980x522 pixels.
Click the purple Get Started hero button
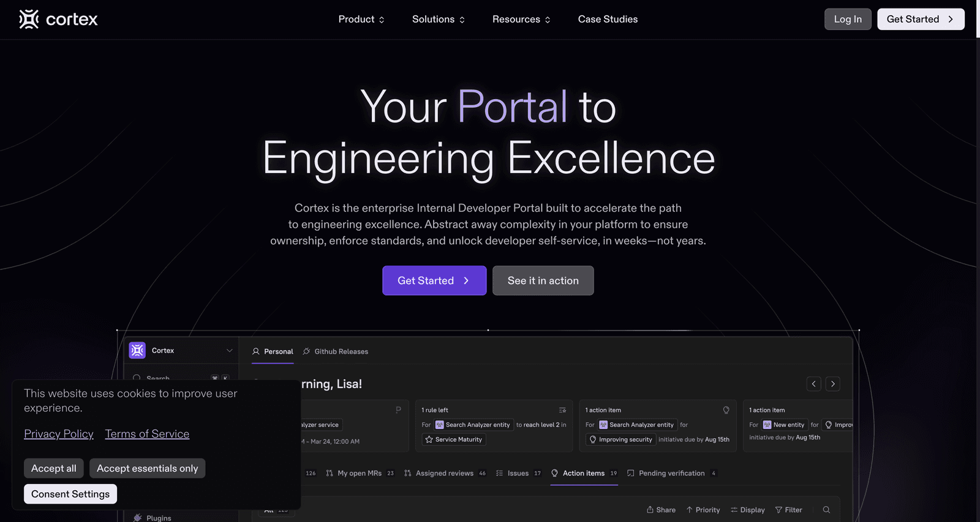click(434, 280)
